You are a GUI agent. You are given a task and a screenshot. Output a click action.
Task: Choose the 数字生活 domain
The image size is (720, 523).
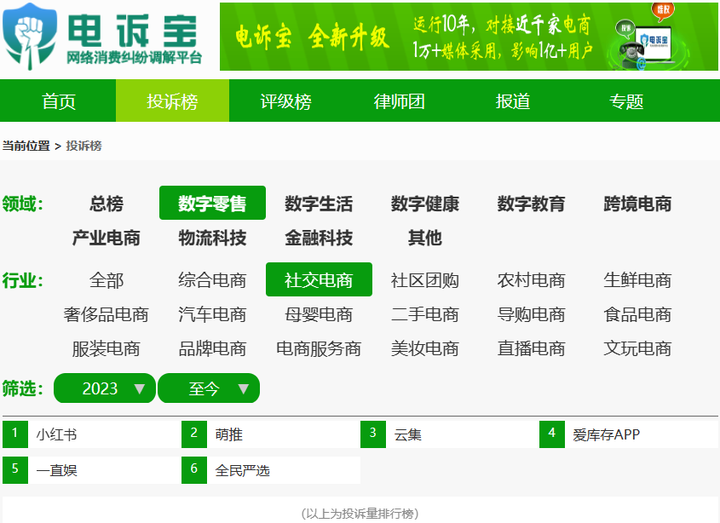tap(319, 203)
